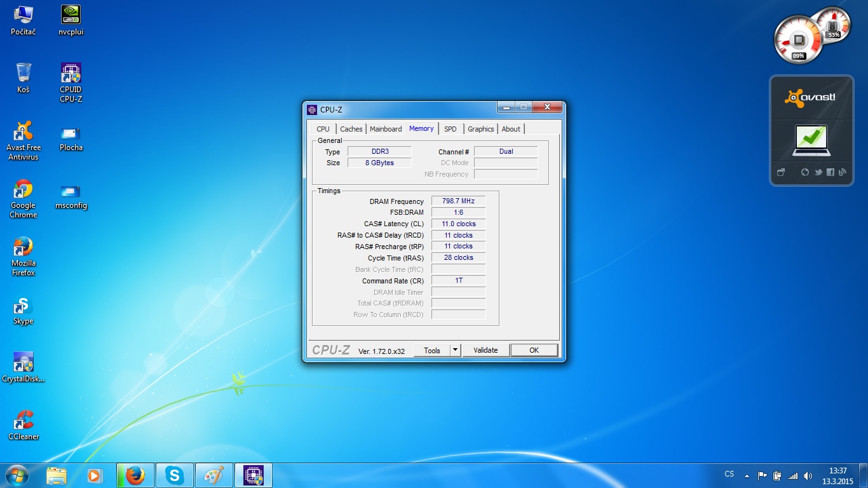Show hidden tray icons arrow
Viewport: 868px width, 488px height.
tap(747, 475)
